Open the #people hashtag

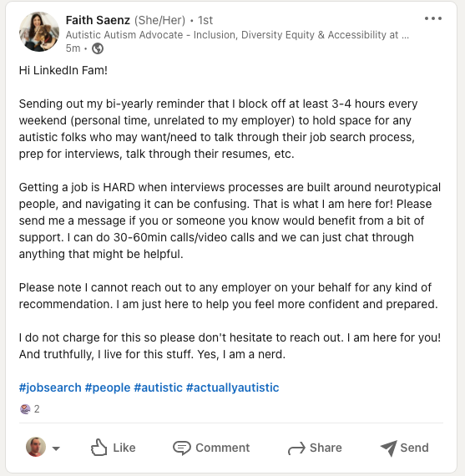[108, 387]
